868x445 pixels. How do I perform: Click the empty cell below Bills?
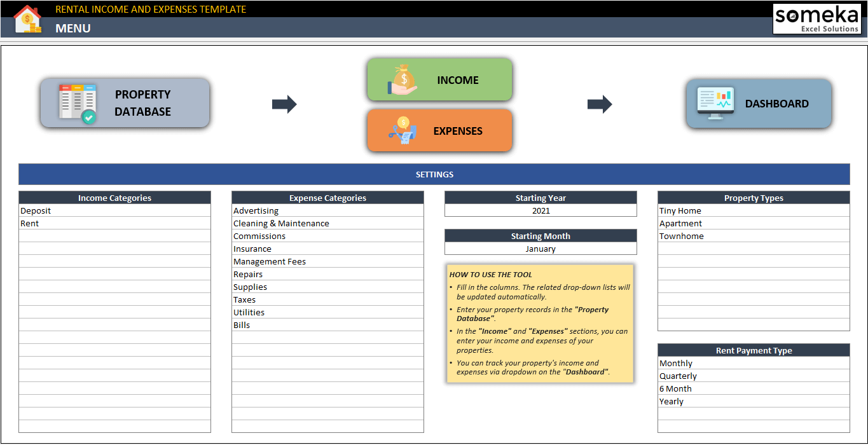tap(327, 338)
